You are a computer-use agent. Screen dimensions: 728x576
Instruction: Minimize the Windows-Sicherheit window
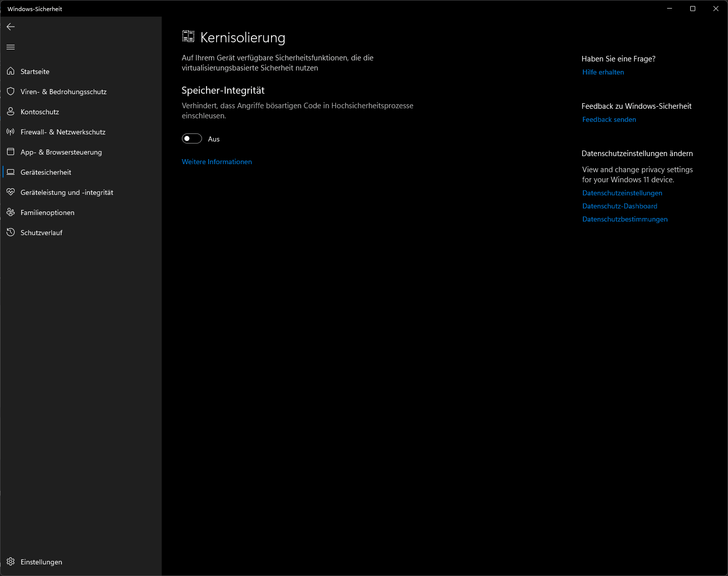[670, 9]
